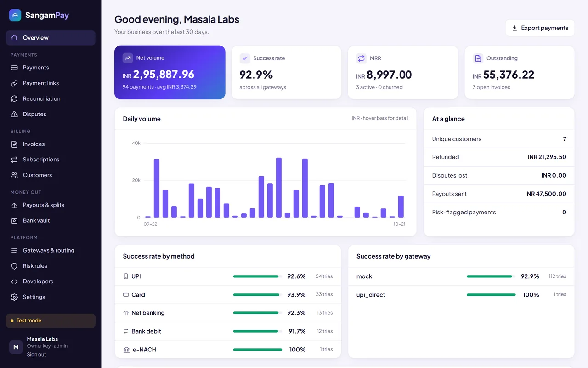Open Payment links section
The width and height of the screenshot is (588, 368).
(x=51, y=83)
